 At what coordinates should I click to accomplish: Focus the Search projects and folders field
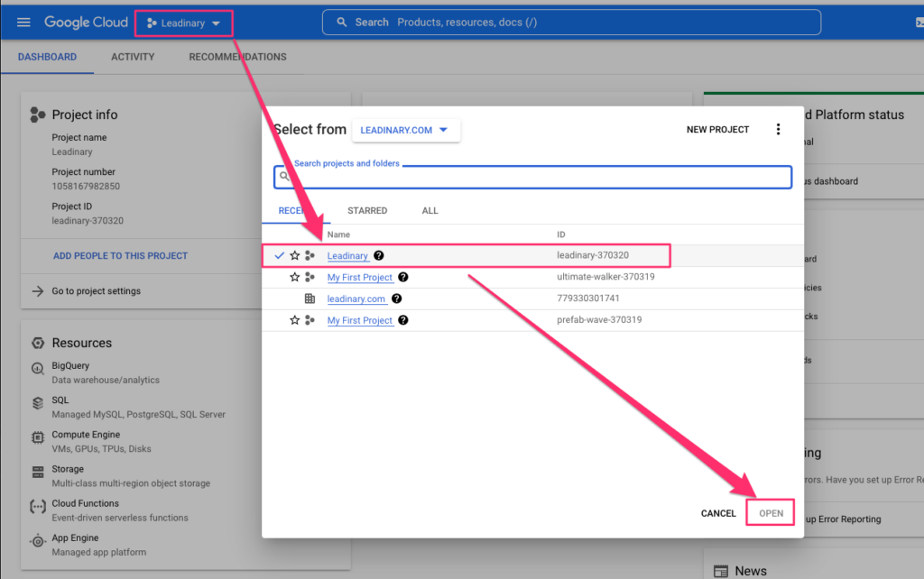532,178
